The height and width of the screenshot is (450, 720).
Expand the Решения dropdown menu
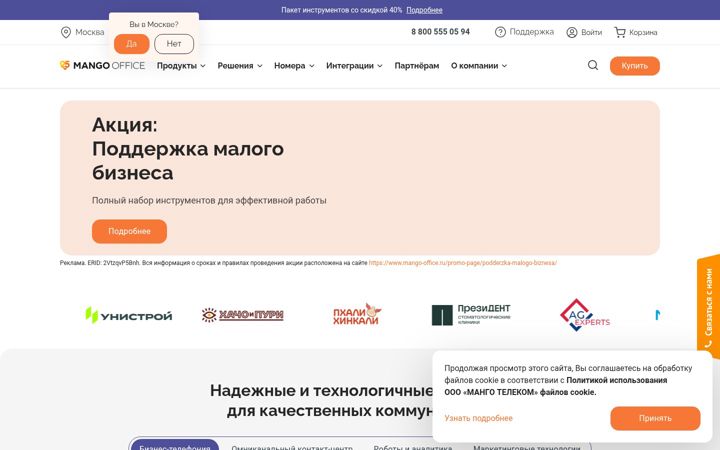(240, 66)
